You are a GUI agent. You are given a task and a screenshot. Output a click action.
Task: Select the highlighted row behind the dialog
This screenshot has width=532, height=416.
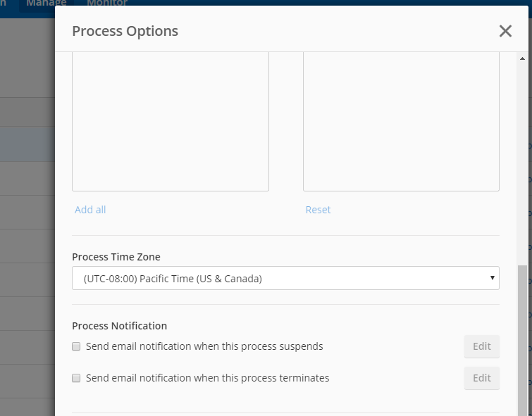[x=27, y=144]
